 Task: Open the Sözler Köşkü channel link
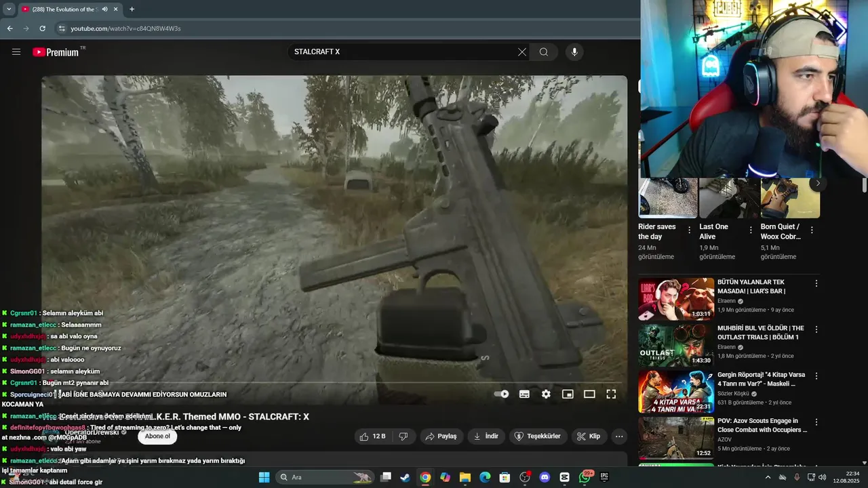(733, 394)
